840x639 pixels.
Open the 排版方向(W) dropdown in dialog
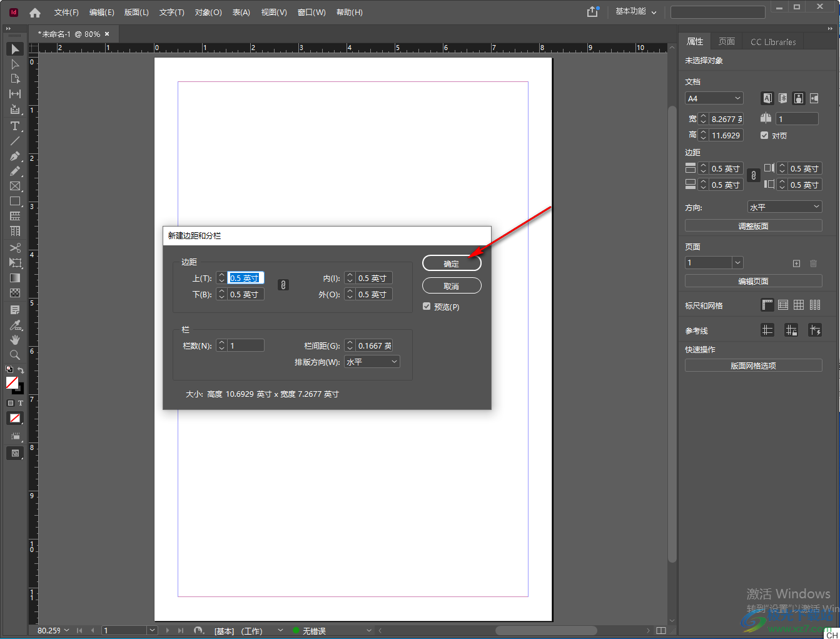372,362
